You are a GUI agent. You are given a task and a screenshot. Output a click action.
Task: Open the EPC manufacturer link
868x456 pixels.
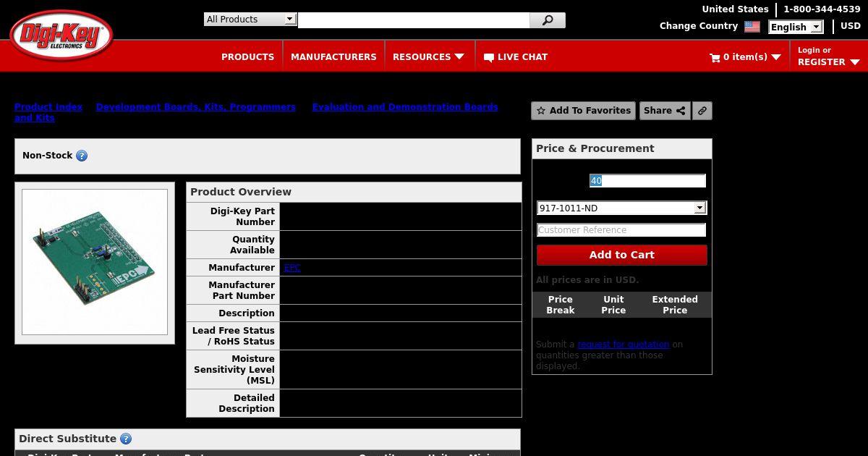pos(292,268)
